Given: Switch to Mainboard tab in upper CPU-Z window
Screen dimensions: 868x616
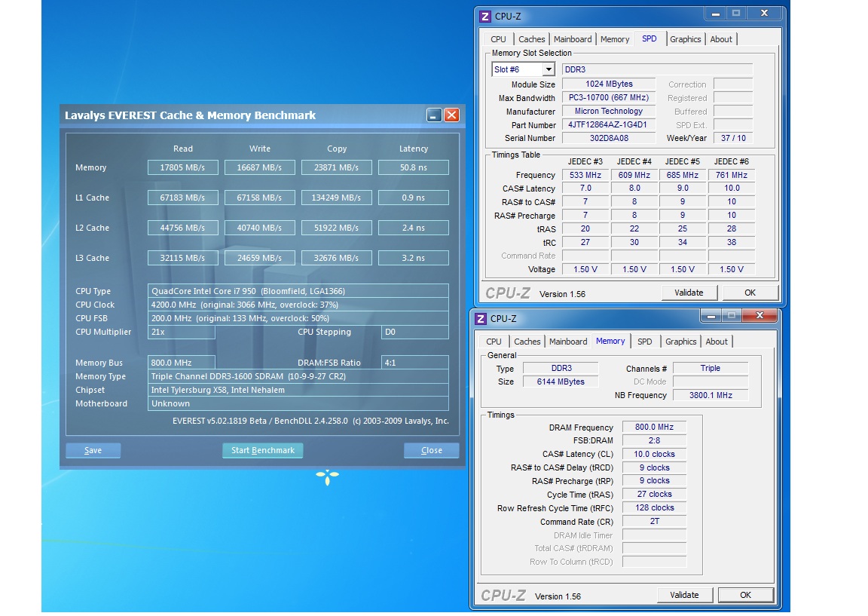Looking at the screenshot, I should point(573,39).
